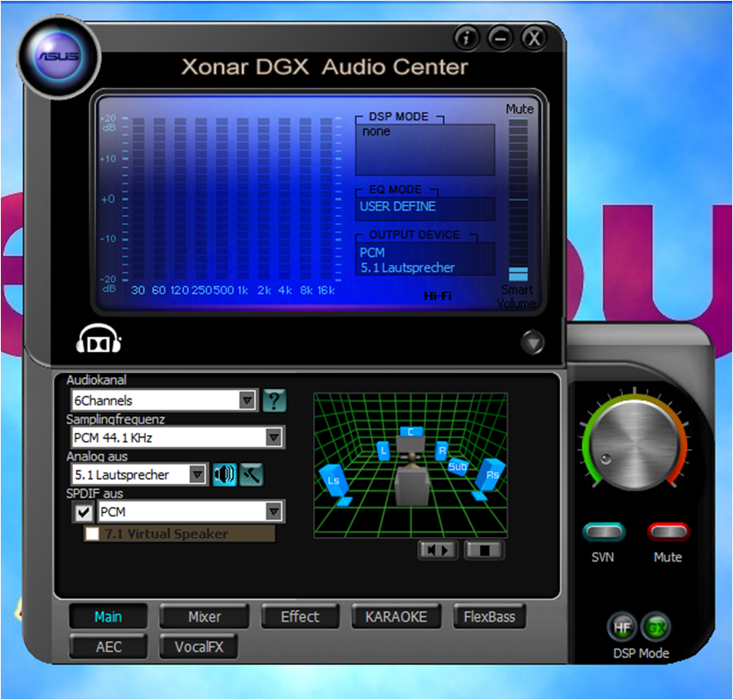Image resolution: width=733 pixels, height=700 pixels.
Task: Minimize the Audio Center window
Action: coord(500,38)
